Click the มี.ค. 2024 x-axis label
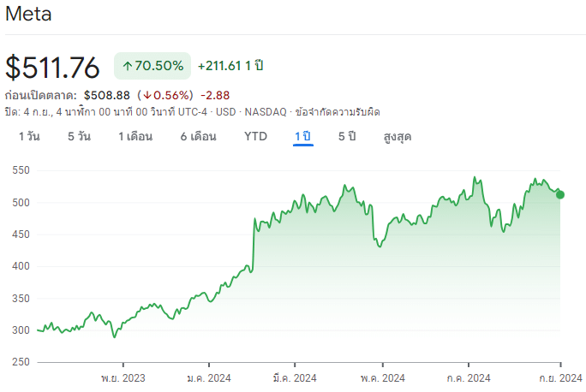Viewport: 586px width, 392px height. (x=295, y=378)
